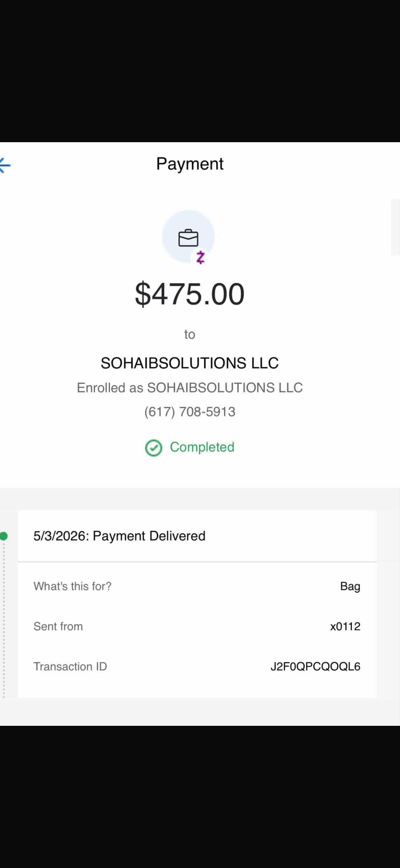The width and height of the screenshot is (400, 868).
Task: Click the purple Zelle Z badge
Action: (200, 257)
